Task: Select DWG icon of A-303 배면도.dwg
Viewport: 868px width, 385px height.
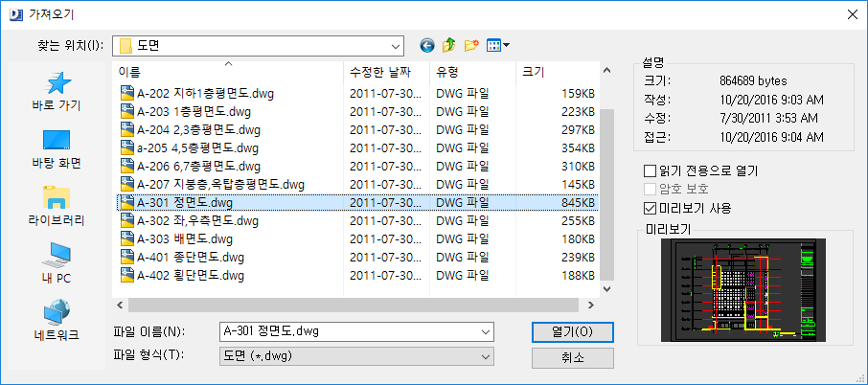Action: (127, 239)
